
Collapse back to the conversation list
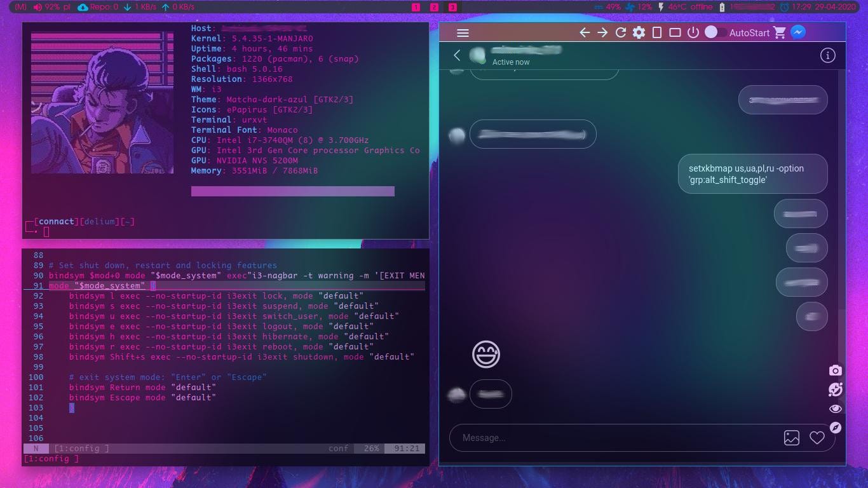(457, 55)
